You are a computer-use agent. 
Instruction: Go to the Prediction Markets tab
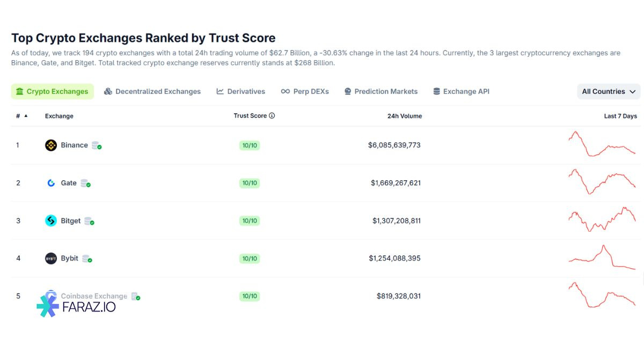pyautogui.click(x=381, y=92)
